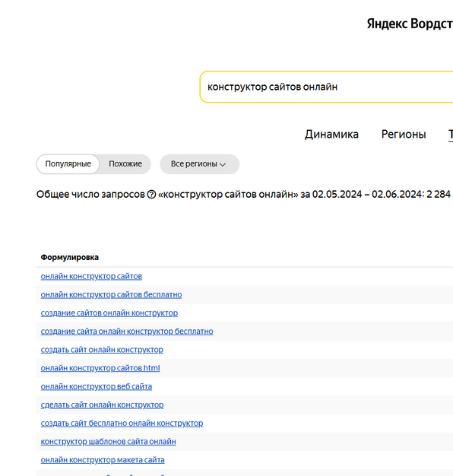The width and height of the screenshot is (453, 476).
Task: Open link онлайн конструктор сайтов html
Action: (100, 368)
